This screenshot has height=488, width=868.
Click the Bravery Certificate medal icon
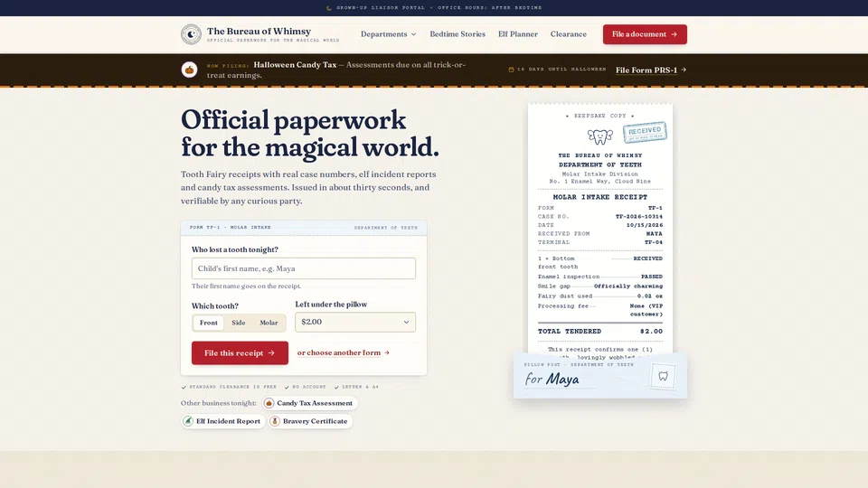pyautogui.click(x=275, y=421)
